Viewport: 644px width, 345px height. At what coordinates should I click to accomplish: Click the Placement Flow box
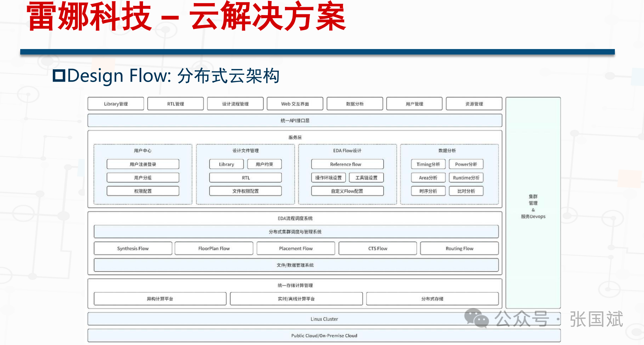[x=296, y=248]
